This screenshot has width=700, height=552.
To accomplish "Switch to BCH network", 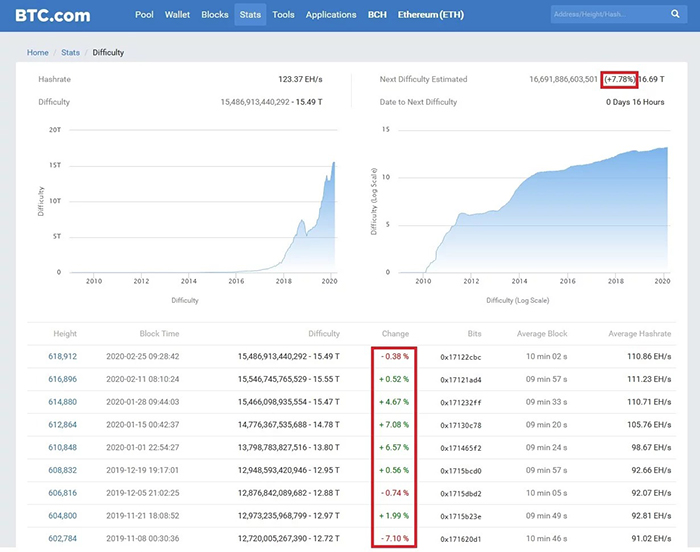I will click(x=377, y=15).
